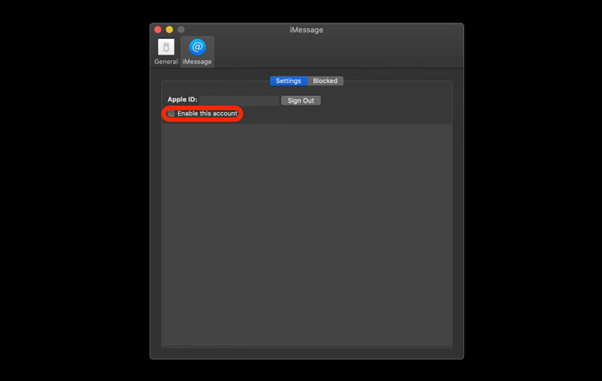This screenshot has width=602, height=381.
Task: Close the iMessage preferences window
Action: click(158, 30)
